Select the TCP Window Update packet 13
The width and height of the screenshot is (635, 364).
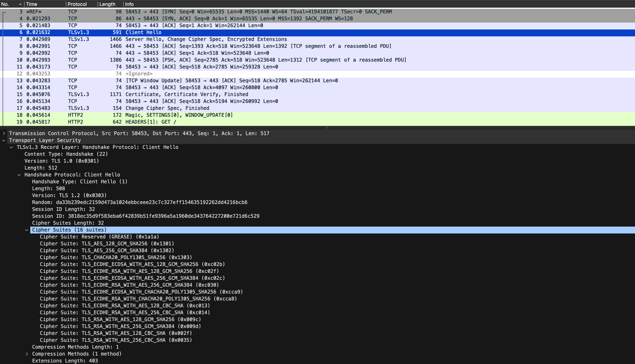pos(317,81)
